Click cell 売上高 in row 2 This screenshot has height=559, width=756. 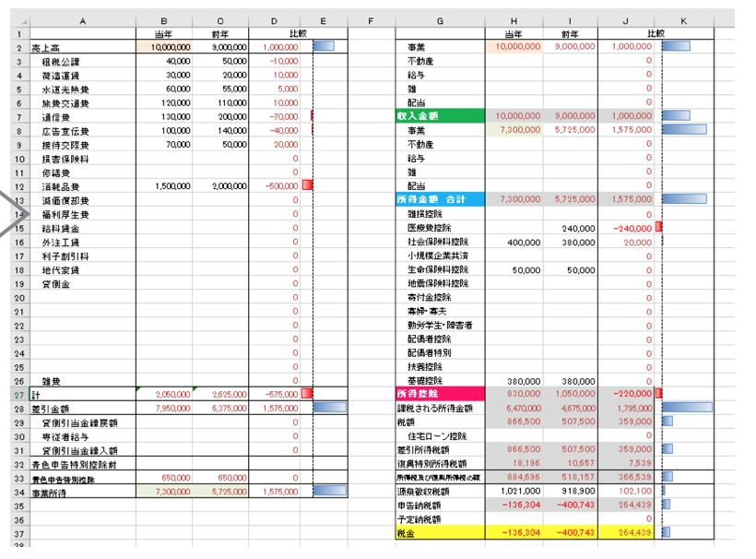(83, 47)
